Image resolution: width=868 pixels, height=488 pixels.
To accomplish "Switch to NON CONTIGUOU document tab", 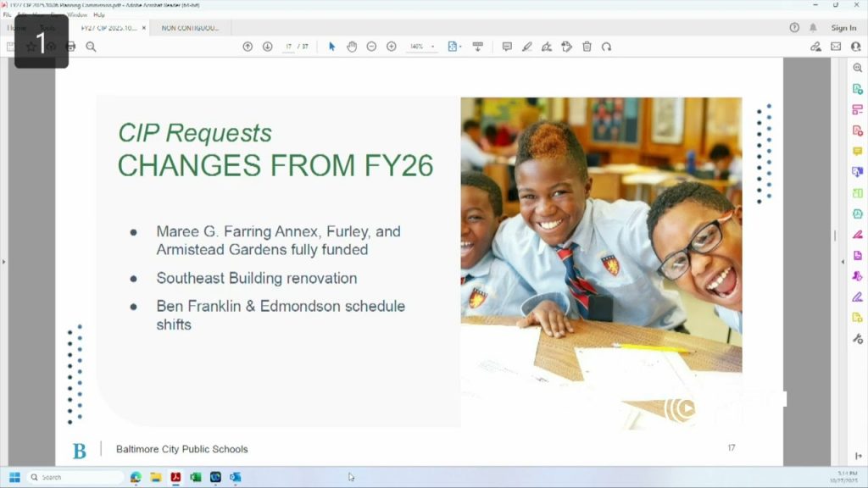I will tap(190, 28).
